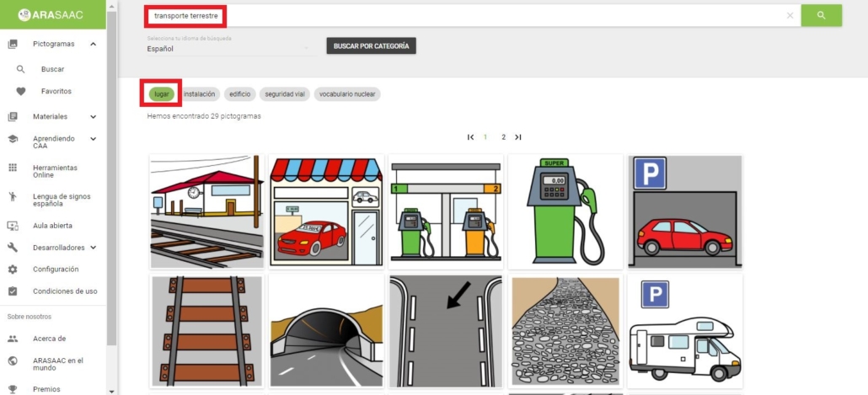Expand the Desarrolladores menu section

point(93,248)
